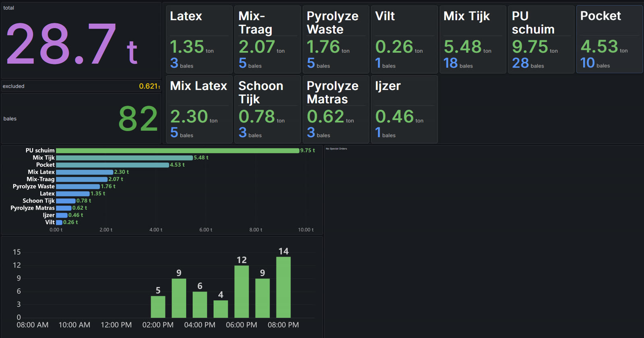Click the Vilt bar labeled 0.26 t
Viewport: 644px width, 338px height.
tap(59, 222)
